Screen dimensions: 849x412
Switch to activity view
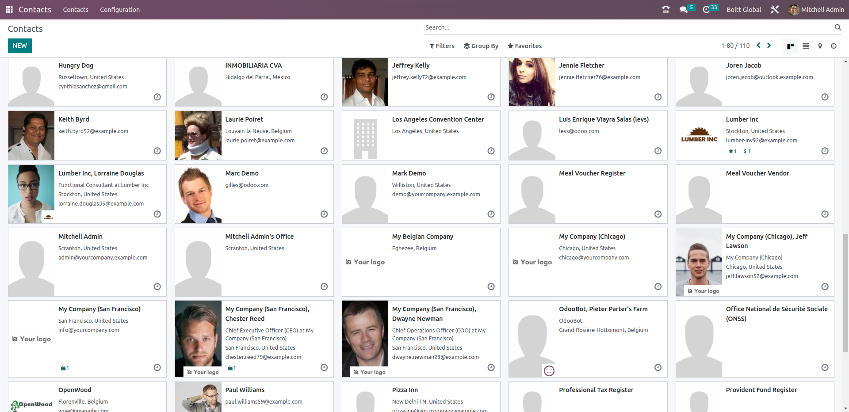coord(835,46)
